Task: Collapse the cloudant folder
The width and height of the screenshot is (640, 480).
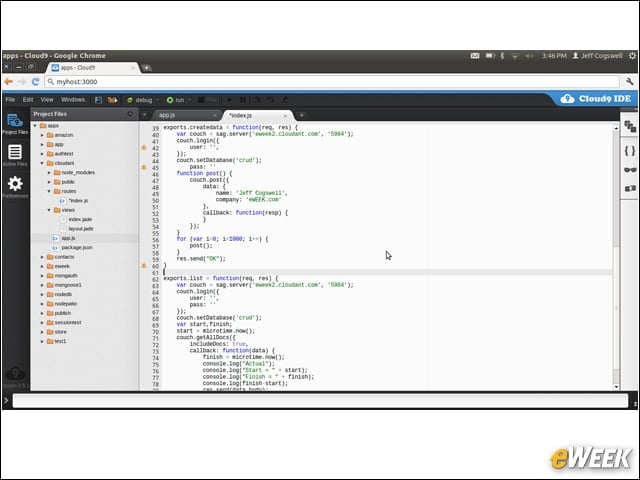Action: 42,163
